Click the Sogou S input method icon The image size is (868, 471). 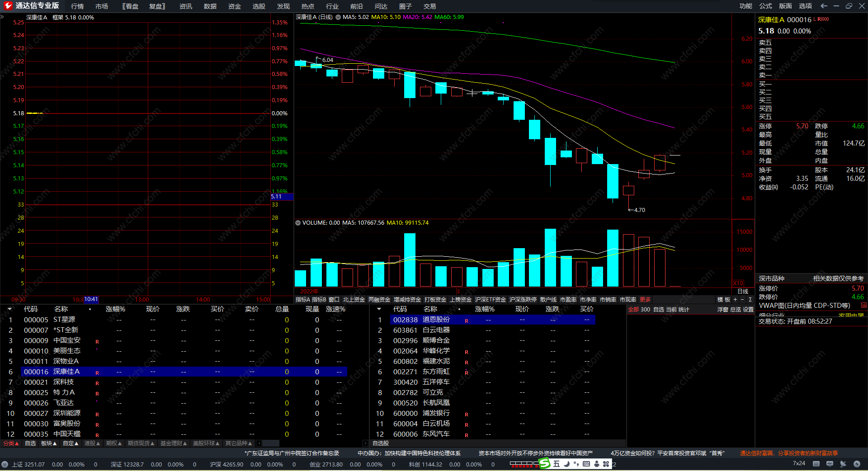[545, 464]
